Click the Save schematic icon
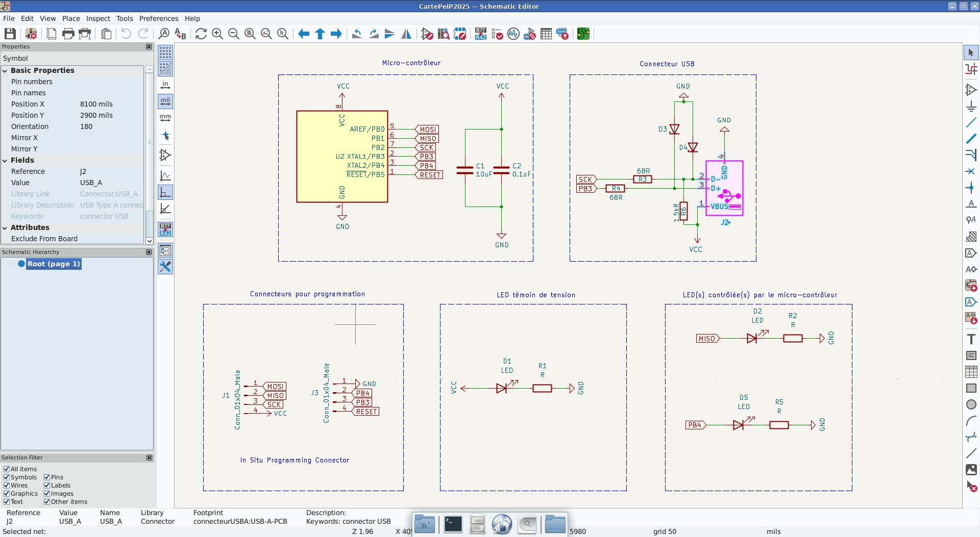Image resolution: width=980 pixels, height=537 pixels. coord(10,34)
